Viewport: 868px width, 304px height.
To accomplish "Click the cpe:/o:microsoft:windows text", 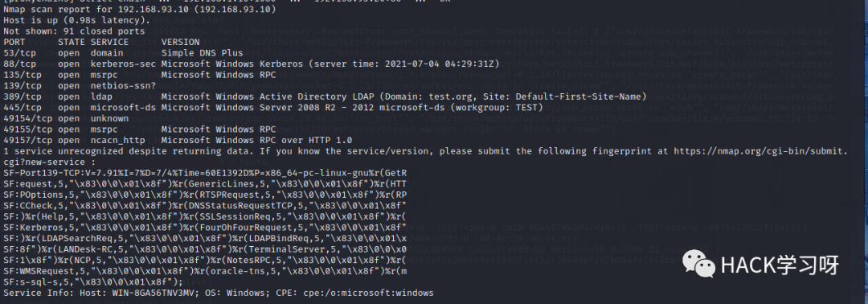I will pyautogui.click(x=371, y=293).
